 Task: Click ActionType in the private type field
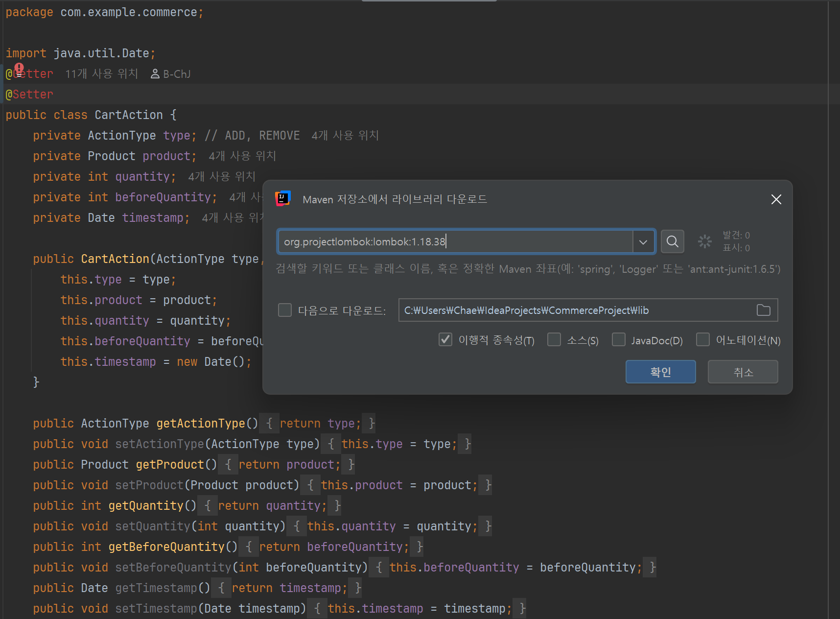click(x=122, y=136)
